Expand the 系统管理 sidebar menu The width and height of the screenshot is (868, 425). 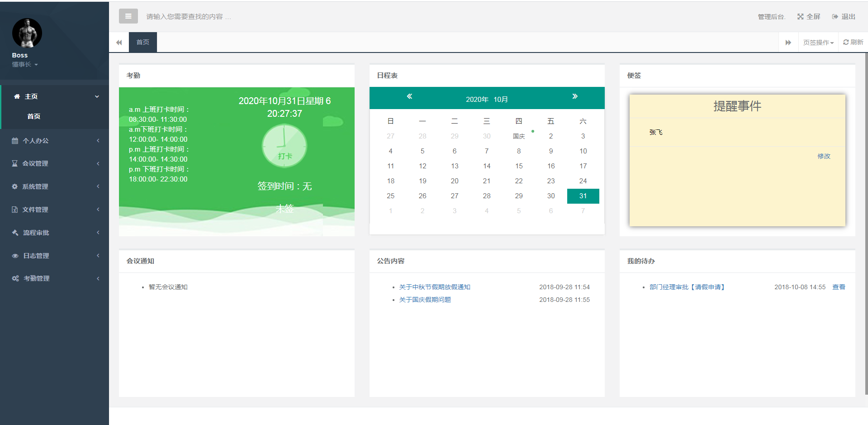click(x=54, y=186)
